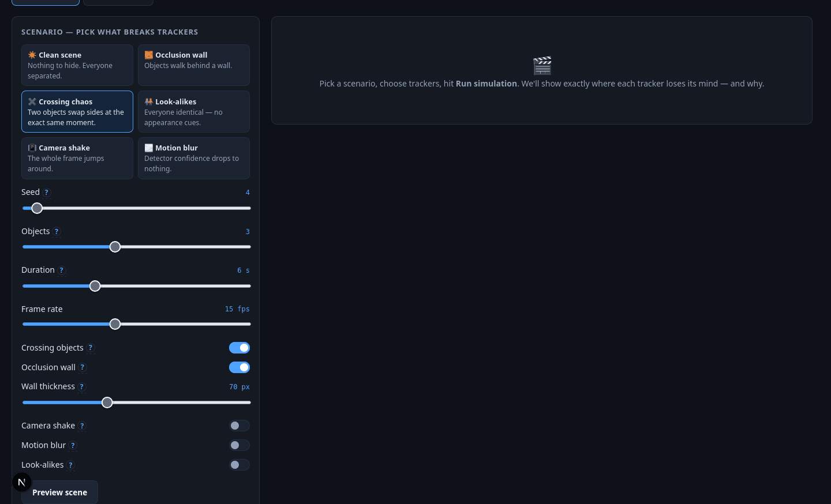Enable the Look-alikes toggle switch

[239, 465]
